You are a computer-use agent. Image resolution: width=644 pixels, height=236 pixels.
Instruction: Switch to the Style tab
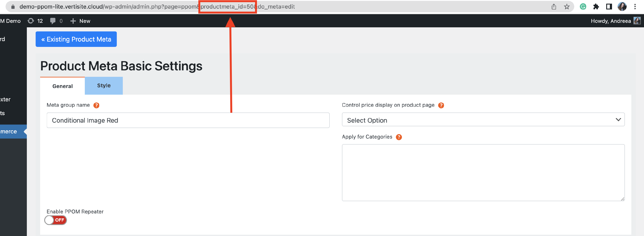pyautogui.click(x=103, y=86)
